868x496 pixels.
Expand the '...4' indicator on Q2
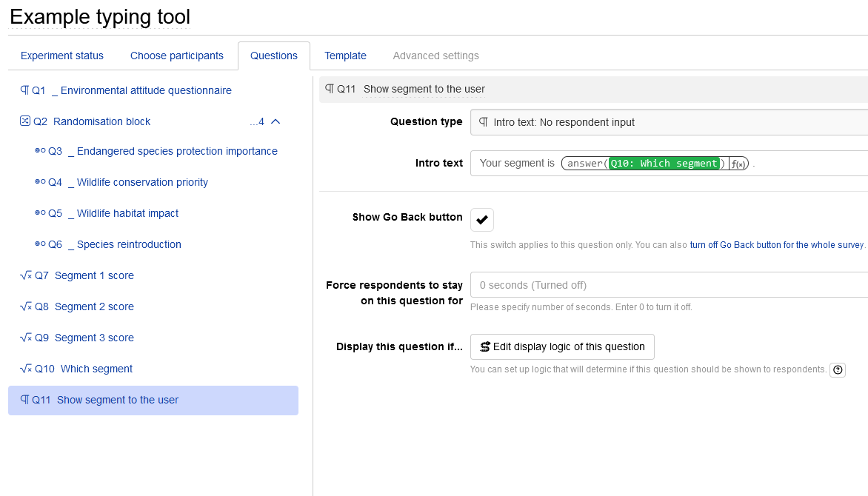pos(256,121)
